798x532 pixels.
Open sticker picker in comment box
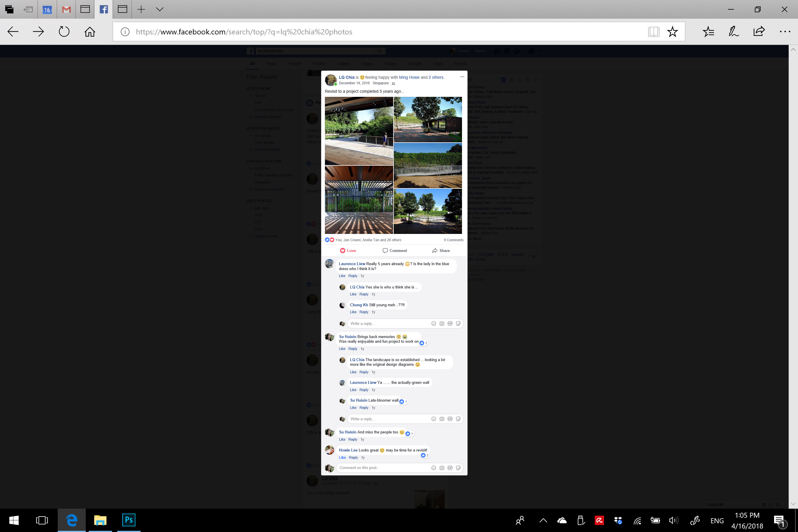coord(458,468)
